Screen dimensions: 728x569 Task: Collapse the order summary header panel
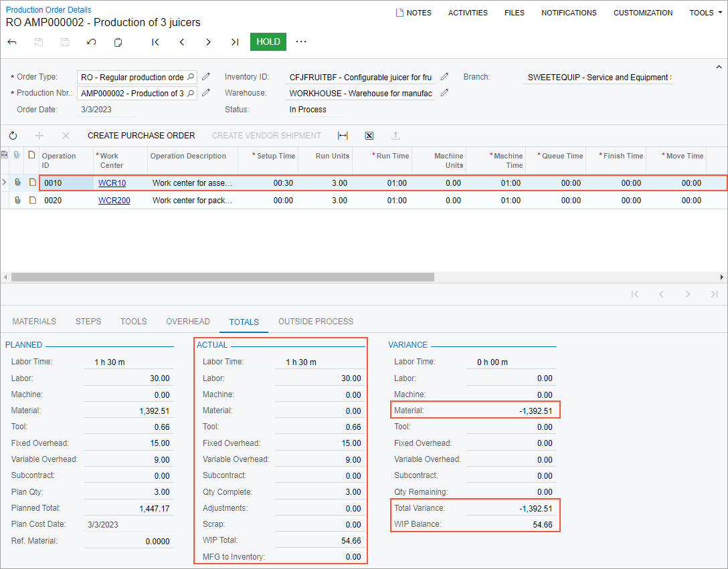point(719,68)
